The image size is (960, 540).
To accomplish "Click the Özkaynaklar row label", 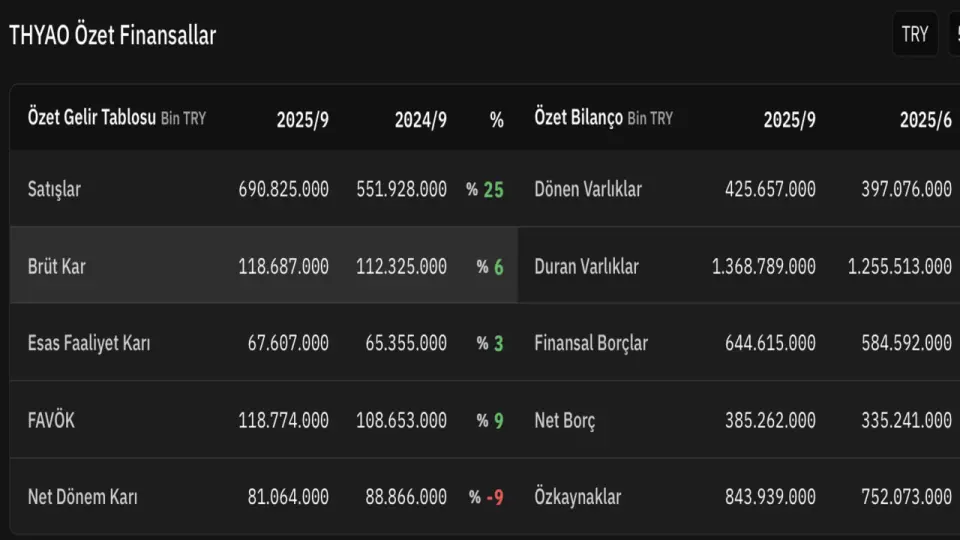I will tap(578, 497).
